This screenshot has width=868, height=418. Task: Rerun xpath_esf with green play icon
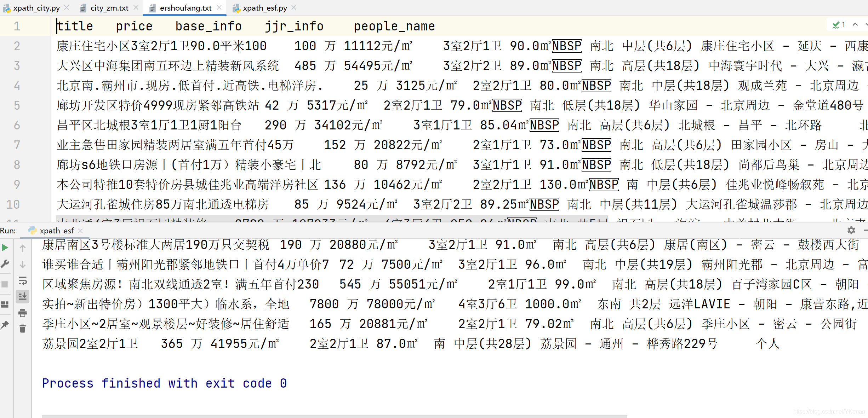[x=5, y=248]
